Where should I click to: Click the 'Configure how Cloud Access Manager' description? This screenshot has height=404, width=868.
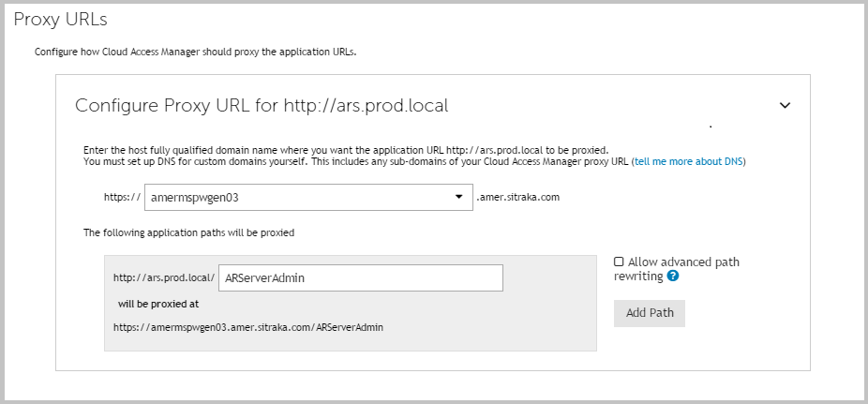pyautogui.click(x=195, y=52)
